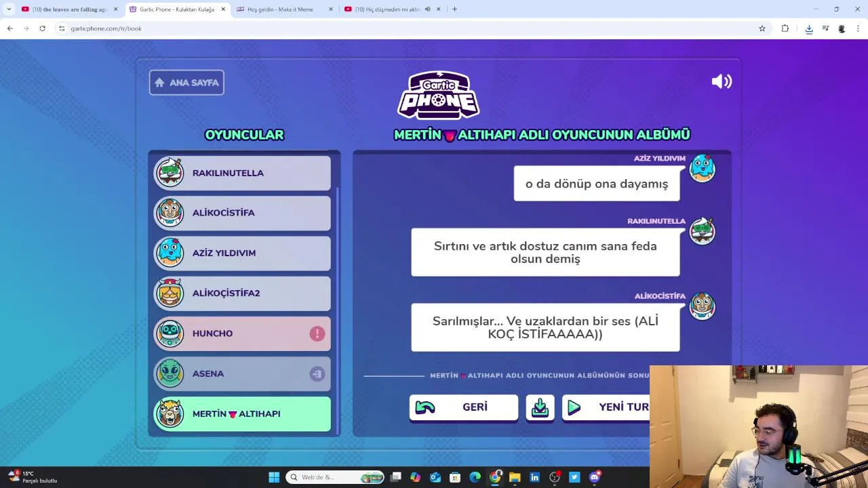Click RAKILINUTELLA's avatar in the album

pyautogui.click(x=702, y=230)
